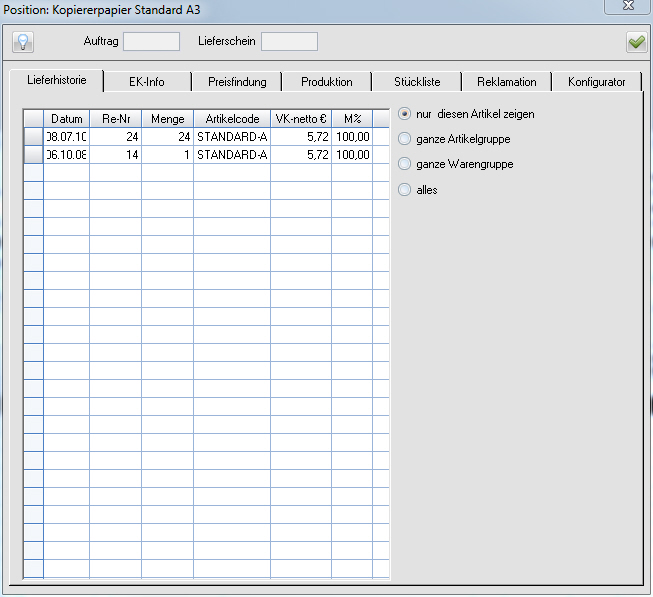Image resolution: width=653 pixels, height=597 pixels.
Task: Open the Preisfindung tab
Action: tap(237, 82)
